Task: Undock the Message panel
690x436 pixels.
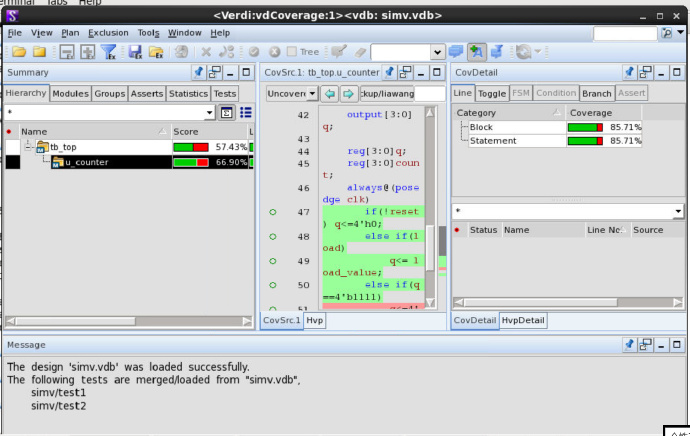Action: click(x=645, y=345)
